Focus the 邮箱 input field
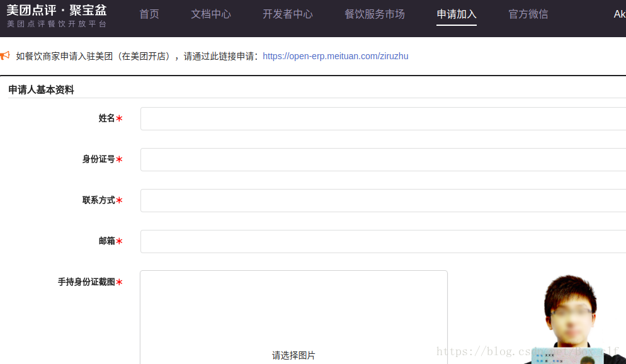 click(384, 241)
